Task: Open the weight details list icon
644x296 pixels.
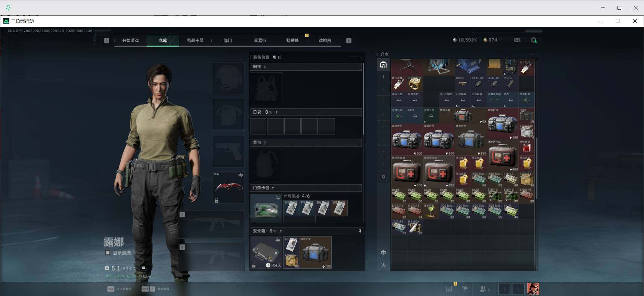Action: click(143, 268)
